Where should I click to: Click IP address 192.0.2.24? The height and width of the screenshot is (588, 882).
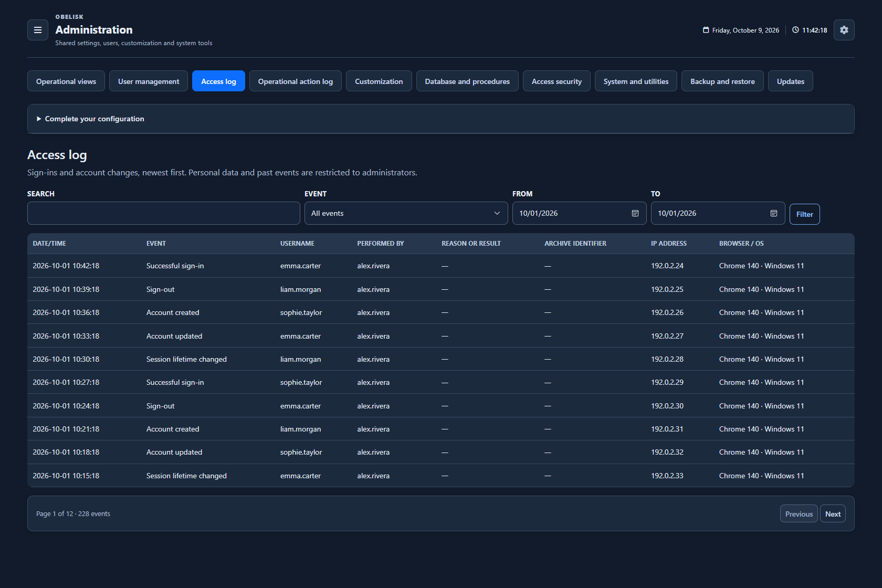(x=667, y=266)
